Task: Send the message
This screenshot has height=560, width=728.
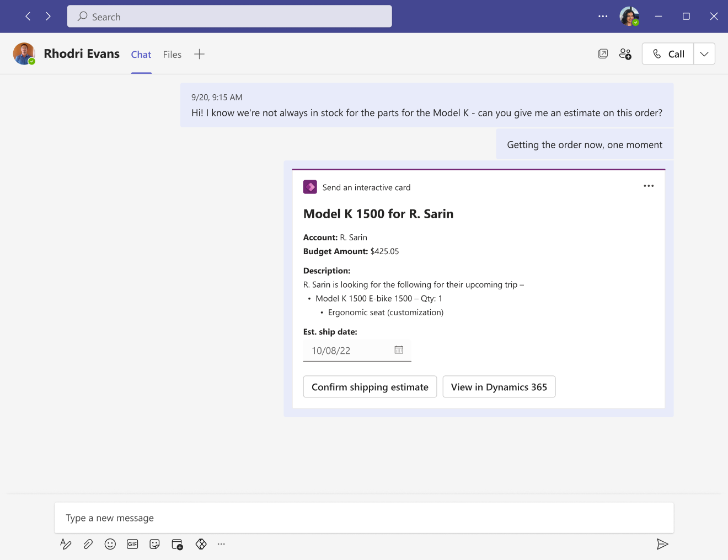Action: coord(662,545)
